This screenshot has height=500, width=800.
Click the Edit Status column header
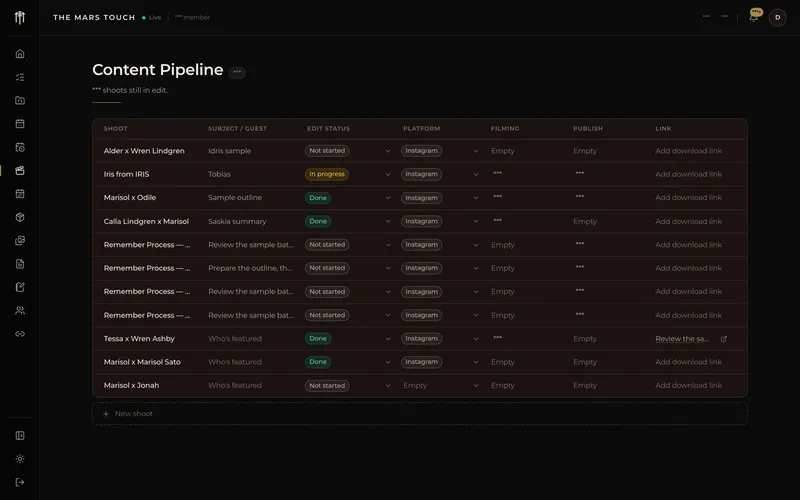pyautogui.click(x=328, y=129)
